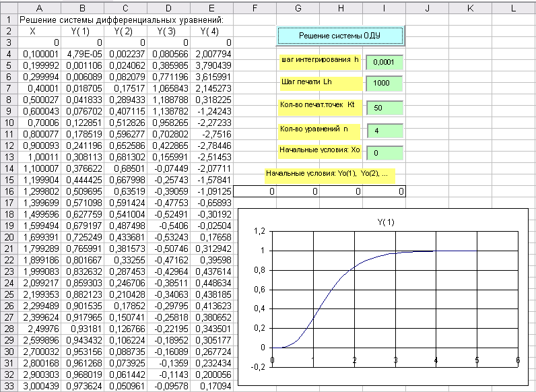Screen dimensions: 536x392
Task: Select column E header
Action: pos(211,8)
